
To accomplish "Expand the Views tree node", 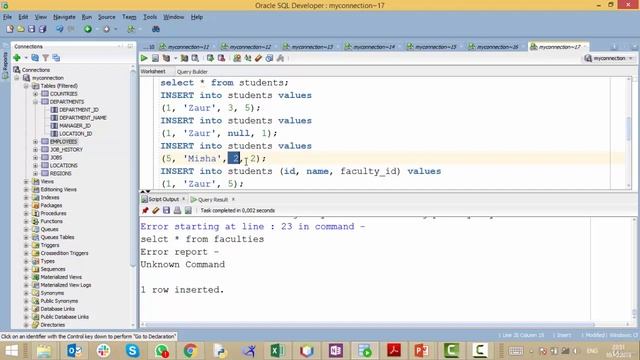I will (26, 182).
